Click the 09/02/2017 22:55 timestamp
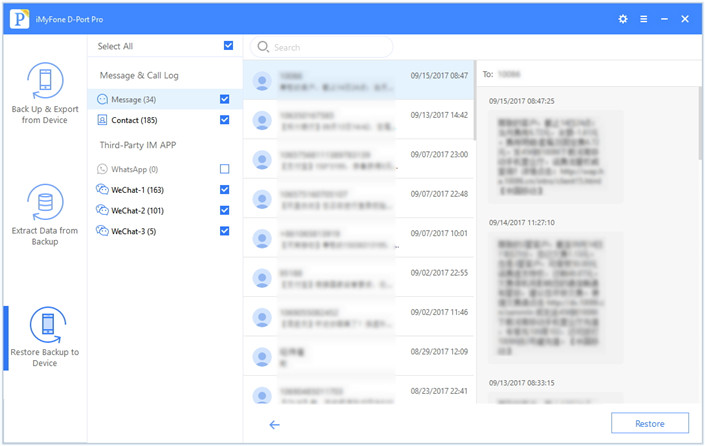705x446 pixels. click(x=439, y=273)
